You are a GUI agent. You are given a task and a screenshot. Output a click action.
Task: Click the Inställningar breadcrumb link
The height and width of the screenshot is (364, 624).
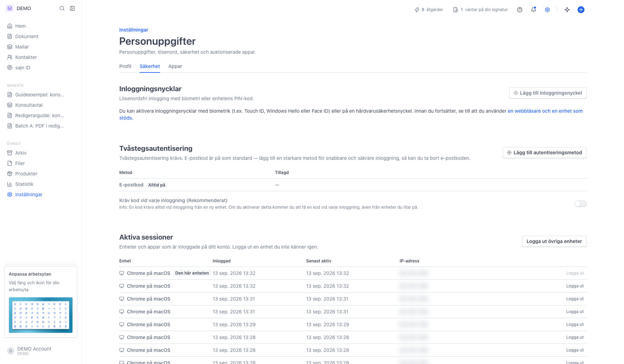tap(133, 30)
